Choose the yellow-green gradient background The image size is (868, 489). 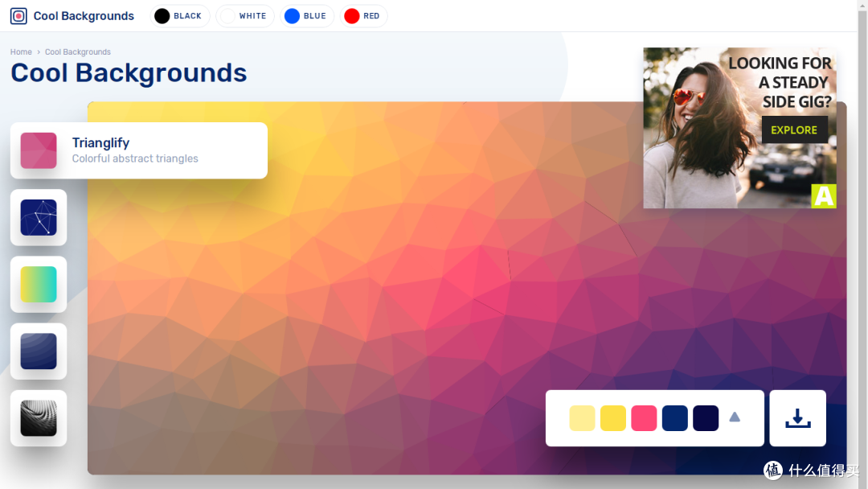point(39,285)
